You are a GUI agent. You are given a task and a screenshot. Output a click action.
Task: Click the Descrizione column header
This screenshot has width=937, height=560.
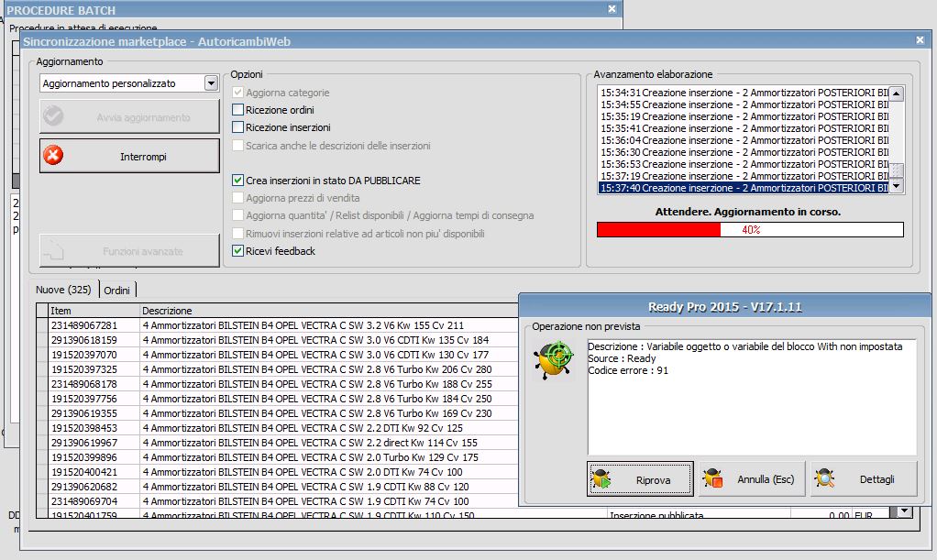click(328, 311)
